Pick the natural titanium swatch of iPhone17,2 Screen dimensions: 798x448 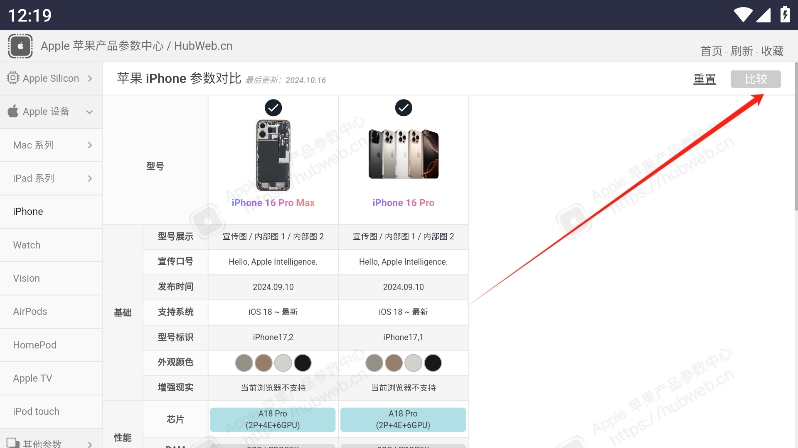pos(244,363)
